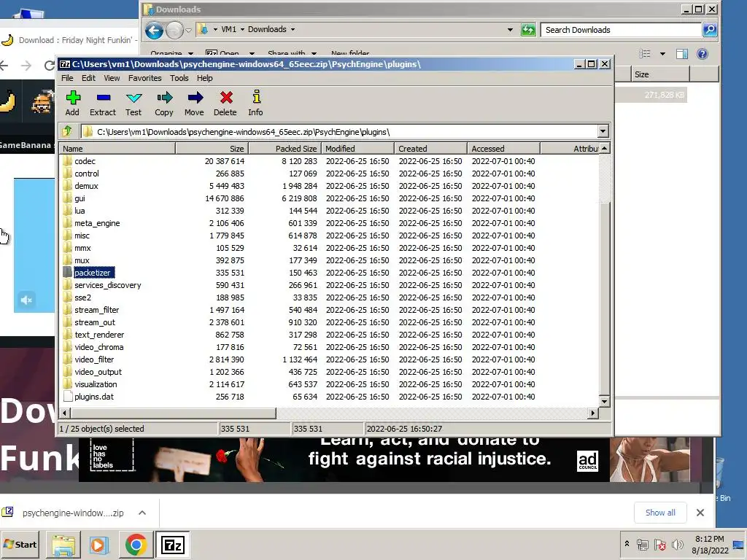
Task: Close the Chrome downloads bar
Action: 700,513
